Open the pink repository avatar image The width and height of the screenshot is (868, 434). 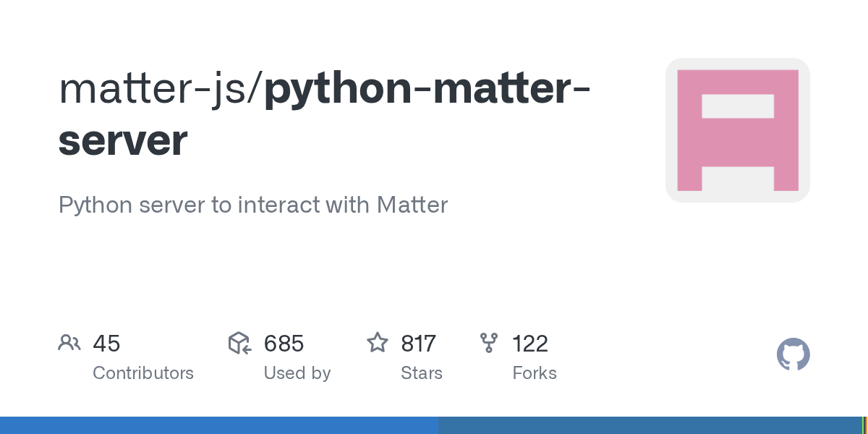click(737, 130)
